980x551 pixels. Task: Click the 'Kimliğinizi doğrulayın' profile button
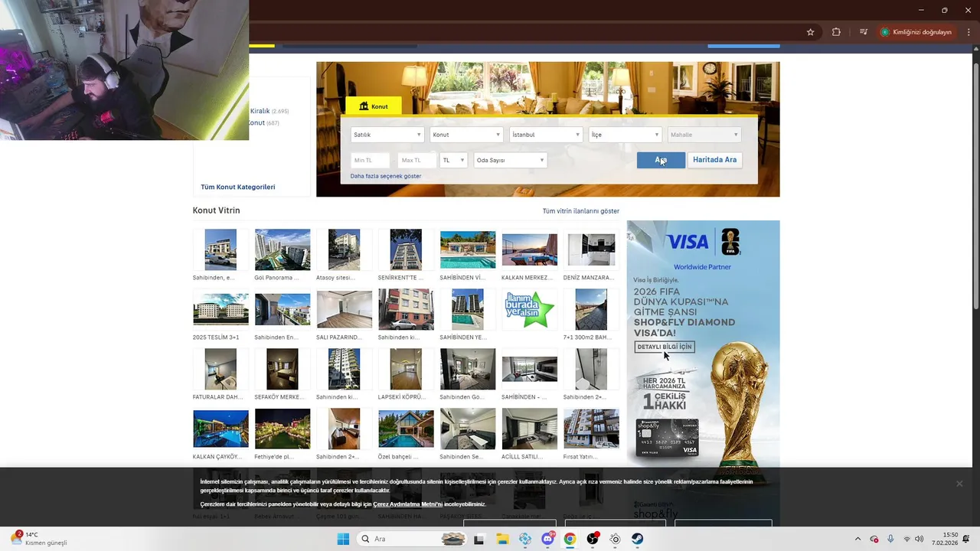(916, 32)
